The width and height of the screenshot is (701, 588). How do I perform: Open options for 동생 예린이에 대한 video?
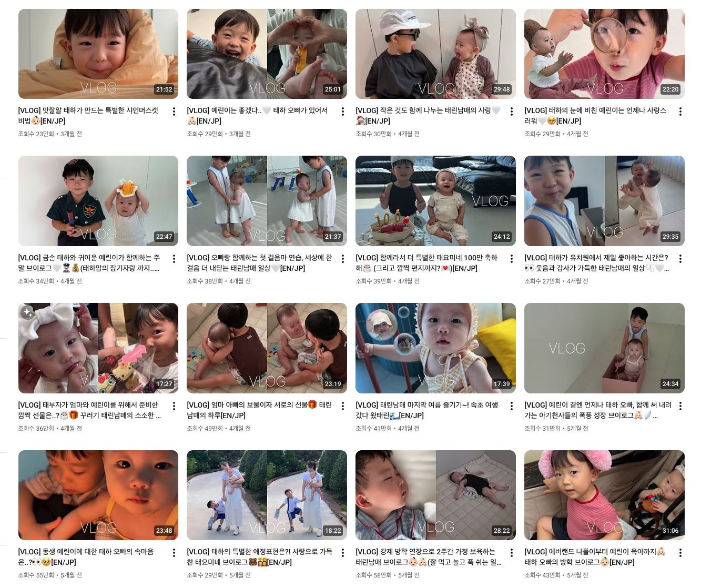click(x=174, y=553)
